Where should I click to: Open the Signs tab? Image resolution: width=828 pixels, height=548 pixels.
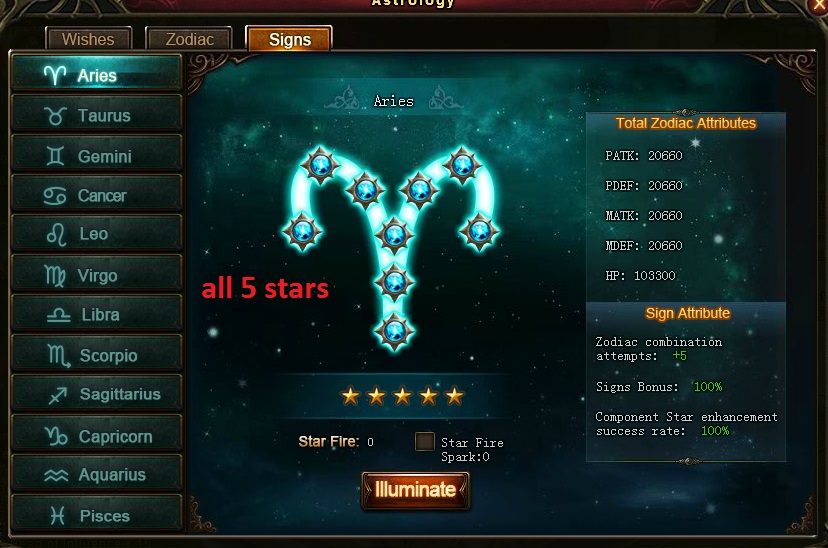289,39
